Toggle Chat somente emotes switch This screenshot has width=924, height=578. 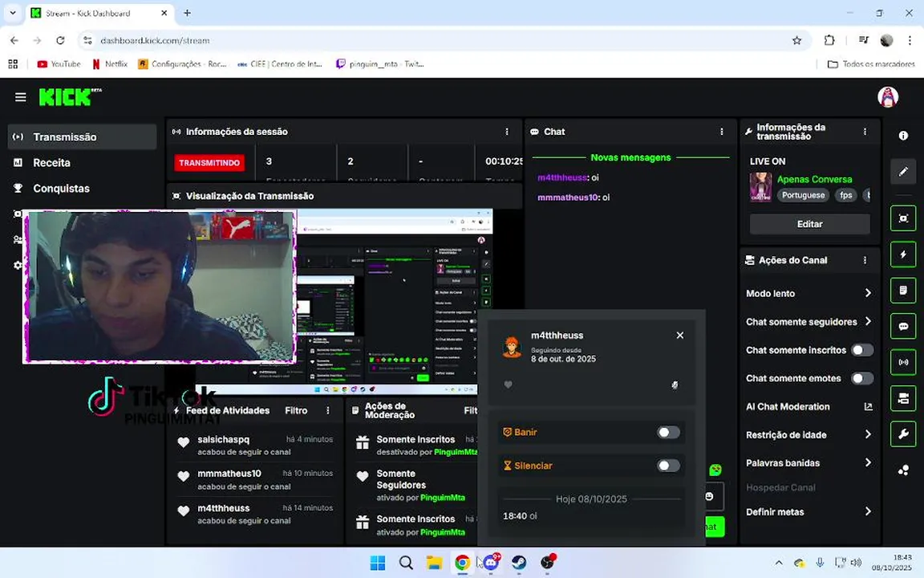(x=862, y=378)
